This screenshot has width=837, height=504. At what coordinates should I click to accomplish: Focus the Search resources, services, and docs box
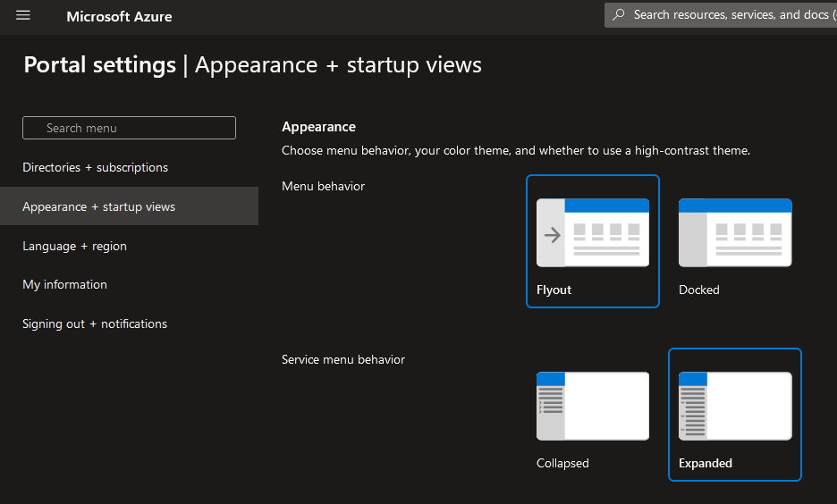729,15
